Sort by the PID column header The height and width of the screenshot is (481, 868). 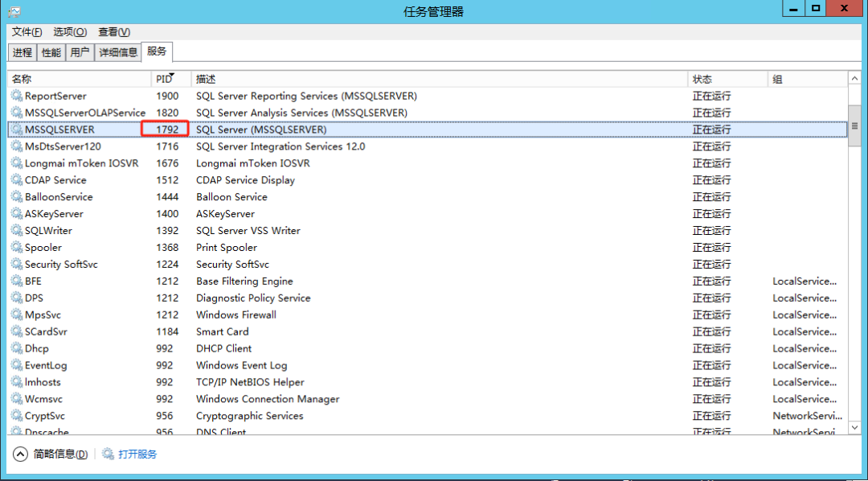[171, 80]
